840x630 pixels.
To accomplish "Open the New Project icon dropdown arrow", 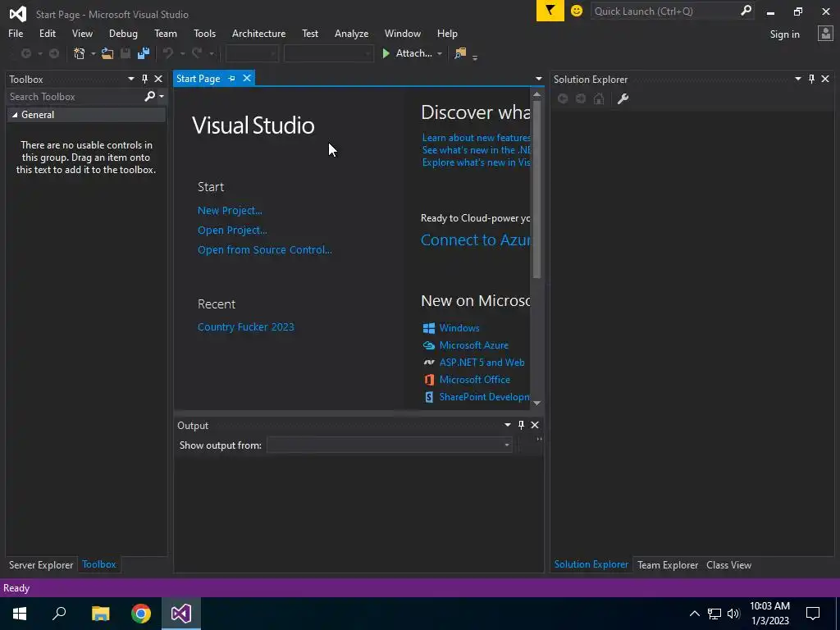I will (x=93, y=53).
